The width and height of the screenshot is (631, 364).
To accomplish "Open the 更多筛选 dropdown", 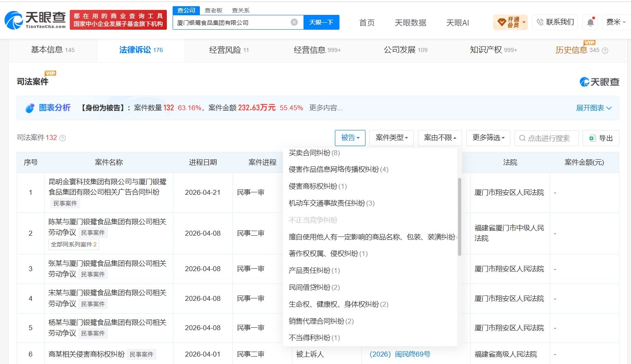I will tap(489, 138).
